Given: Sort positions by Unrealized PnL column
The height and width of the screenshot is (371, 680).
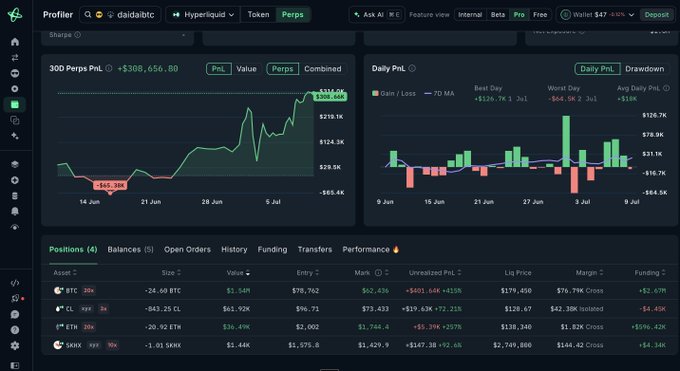Looking at the screenshot, I should [435, 273].
